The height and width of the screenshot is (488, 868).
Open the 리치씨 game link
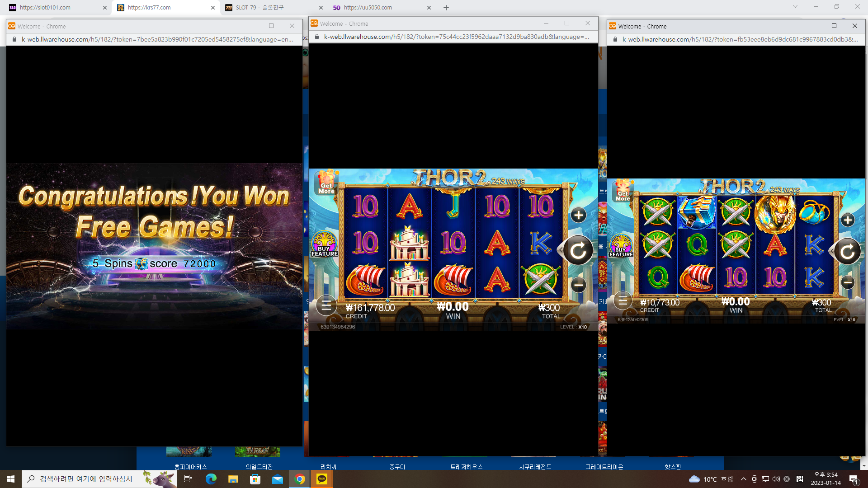[x=328, y=467]
